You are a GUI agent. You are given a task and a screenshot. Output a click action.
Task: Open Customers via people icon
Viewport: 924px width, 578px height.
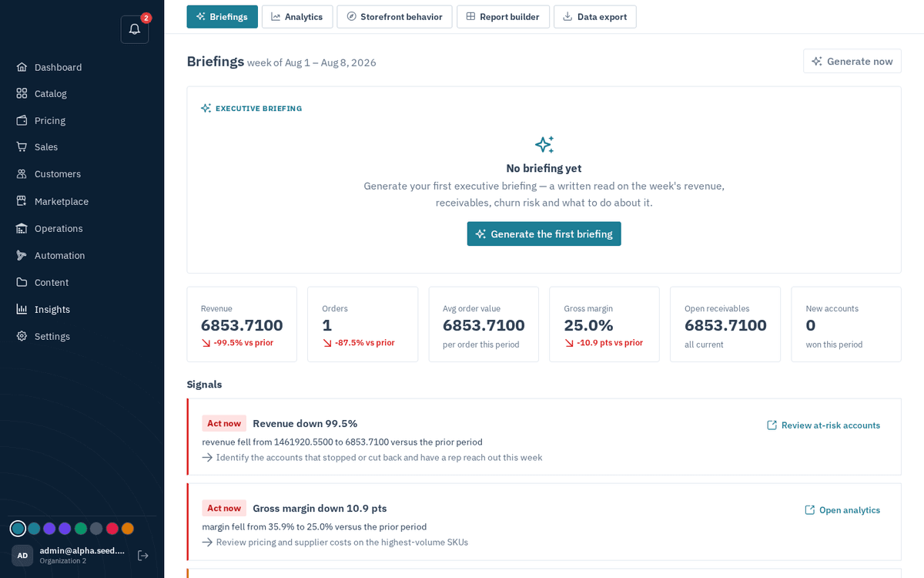coord(22,174)
